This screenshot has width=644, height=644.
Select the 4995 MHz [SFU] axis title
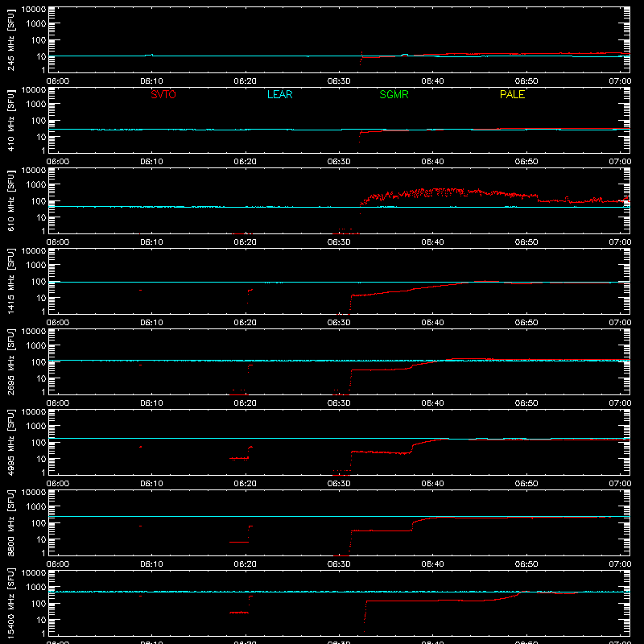click(10, 442)
